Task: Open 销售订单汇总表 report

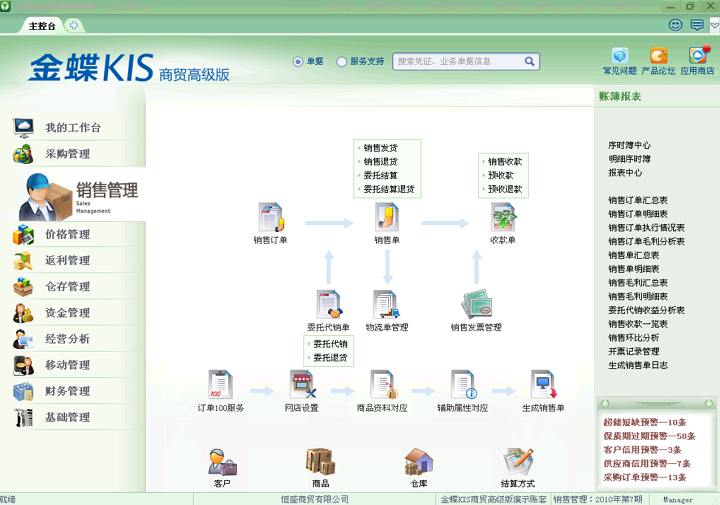Action: tap(638, 200)
